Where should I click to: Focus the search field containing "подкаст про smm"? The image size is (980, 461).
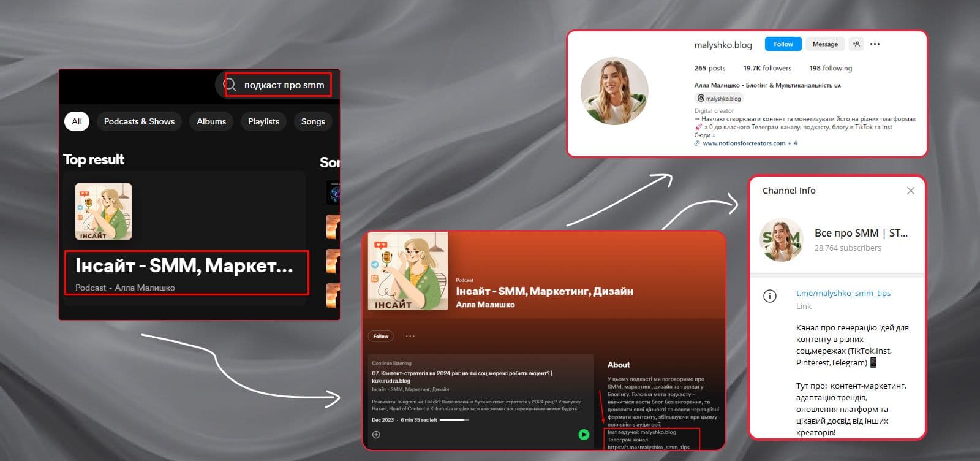pyautogui.click(x=279, y=85)
